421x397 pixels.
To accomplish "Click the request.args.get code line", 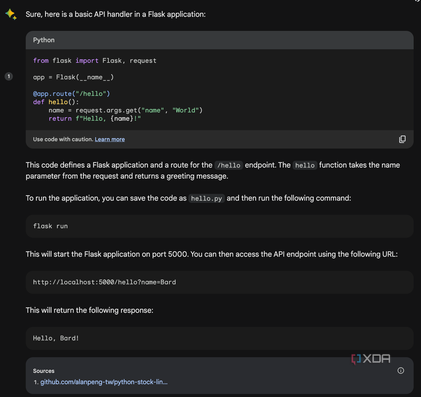I will 125,110.
